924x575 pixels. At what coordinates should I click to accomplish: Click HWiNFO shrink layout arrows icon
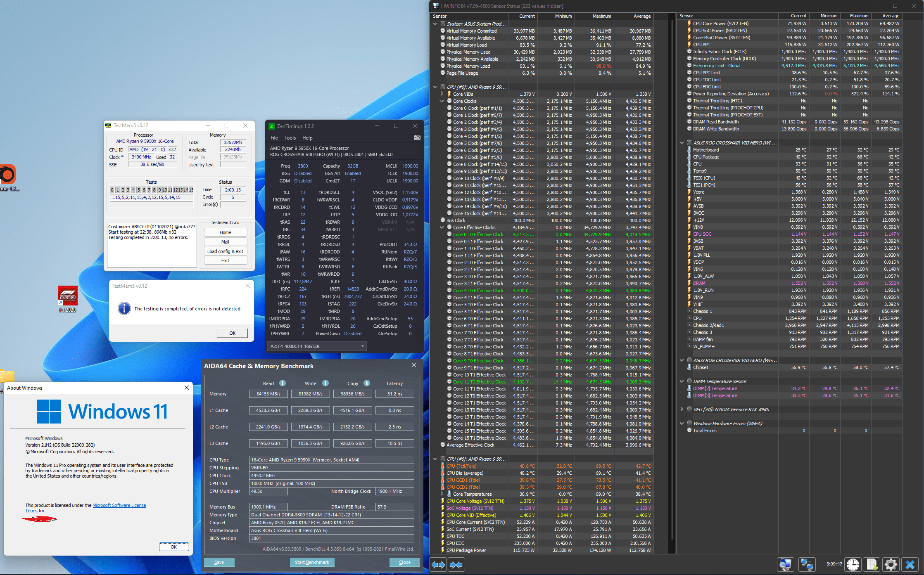pos(456,564)
